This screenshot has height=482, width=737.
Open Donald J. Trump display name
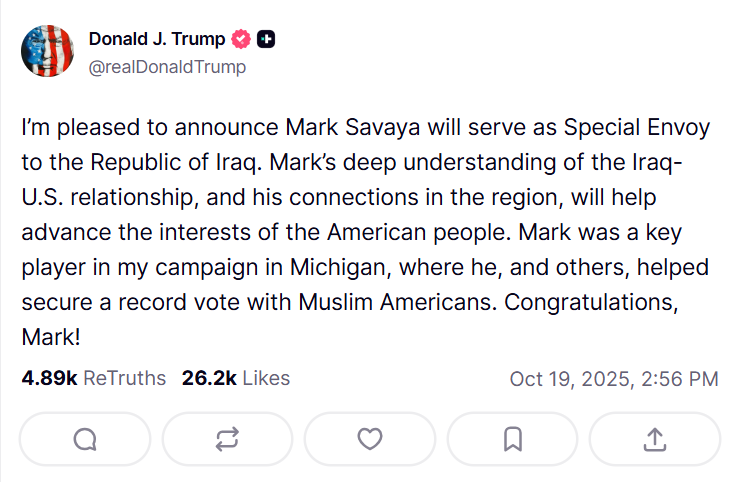pos(157,40)
